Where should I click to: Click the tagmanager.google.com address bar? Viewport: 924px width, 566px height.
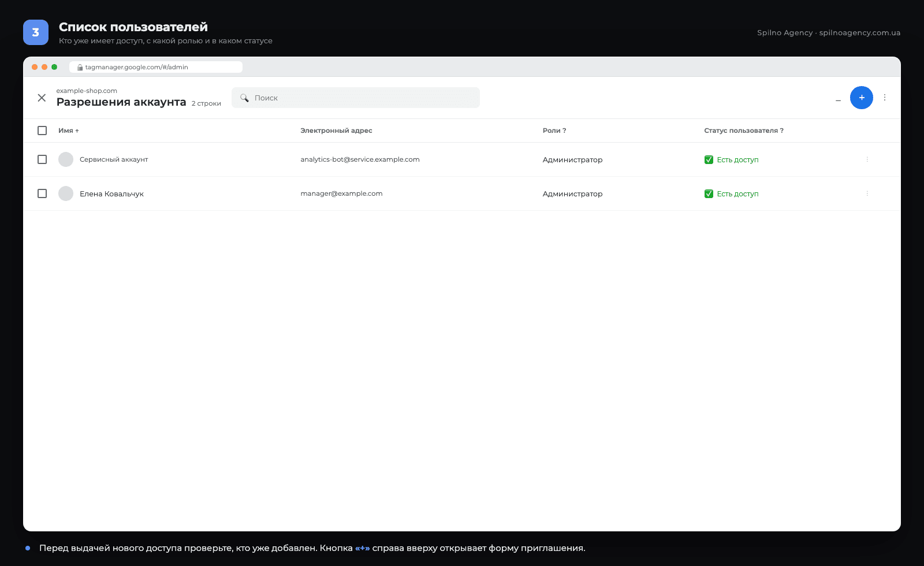156,67
